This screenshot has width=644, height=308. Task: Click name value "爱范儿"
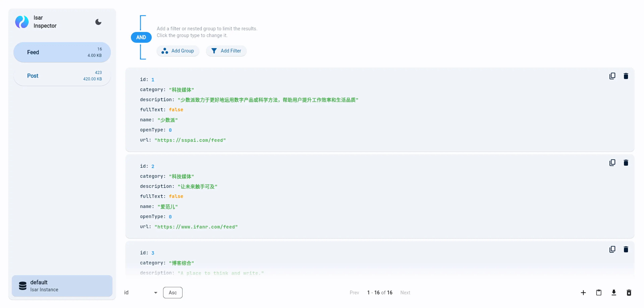[x=168, y=207]
